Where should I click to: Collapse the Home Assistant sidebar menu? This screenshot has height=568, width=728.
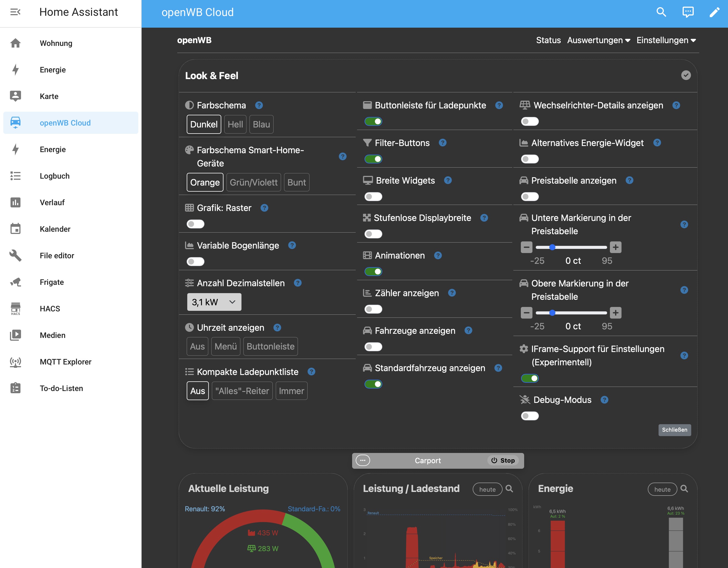point(15,12)
